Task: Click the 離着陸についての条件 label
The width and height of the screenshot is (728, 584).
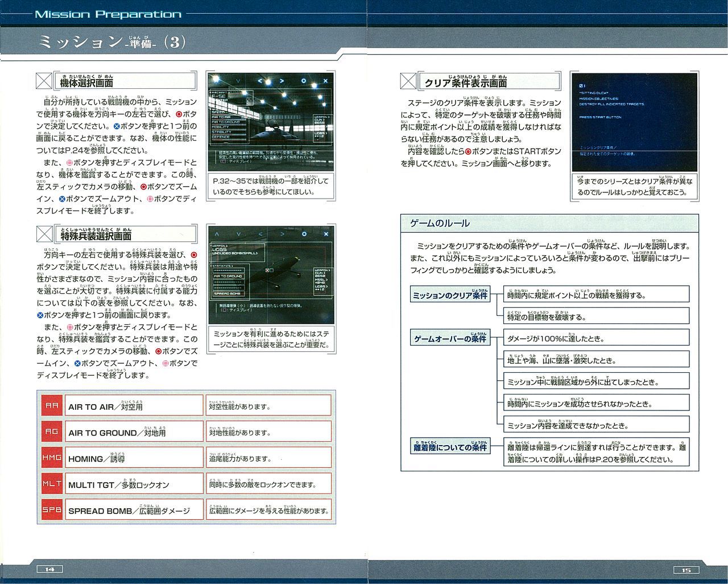Action: [x=450, y=447]
